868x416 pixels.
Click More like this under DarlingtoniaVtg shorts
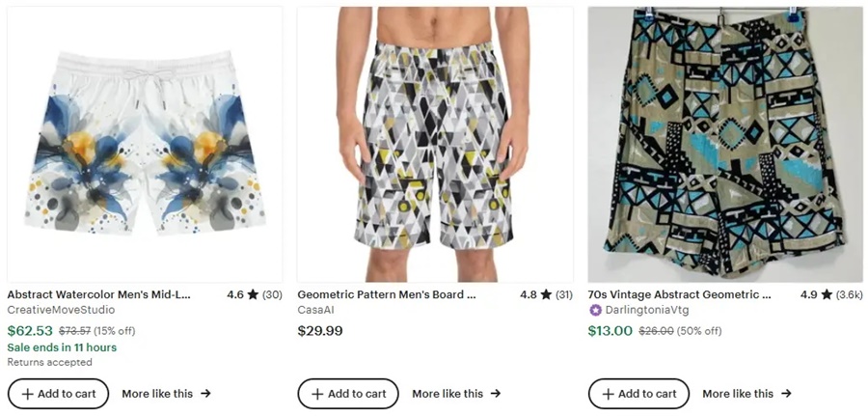pos(746,394)
